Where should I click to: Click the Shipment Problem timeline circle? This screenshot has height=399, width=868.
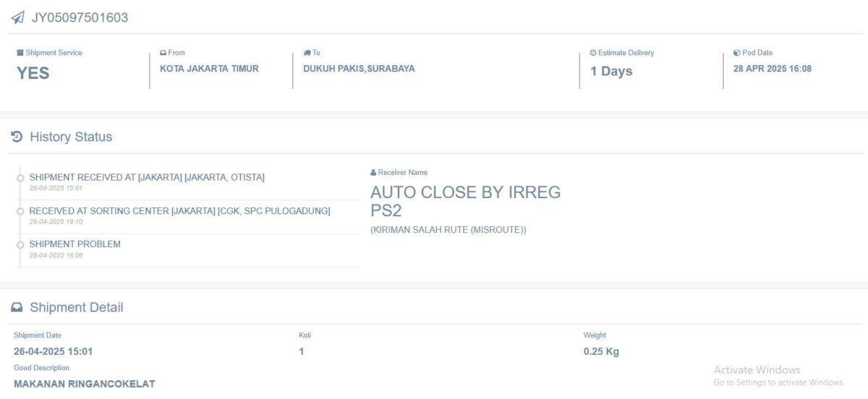point(20,244)
